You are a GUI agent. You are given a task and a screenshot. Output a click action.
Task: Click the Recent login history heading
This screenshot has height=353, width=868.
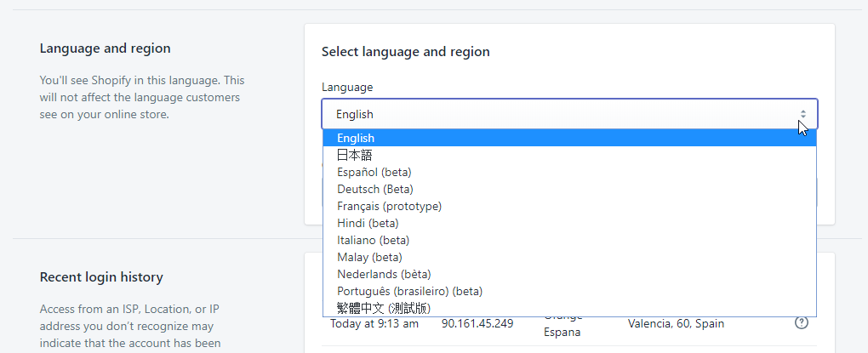(x=101, y=277)
